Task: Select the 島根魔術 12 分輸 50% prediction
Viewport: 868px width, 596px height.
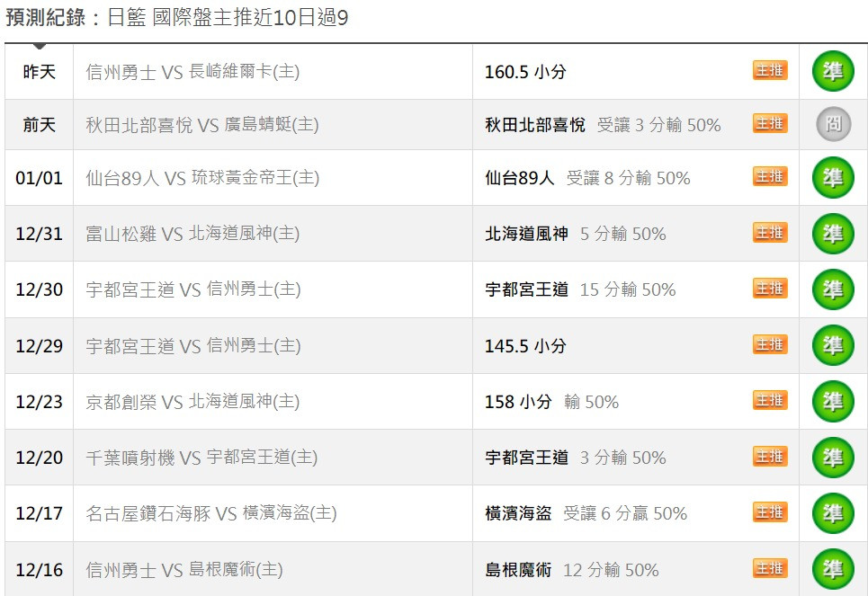Action: coord(572,569)
